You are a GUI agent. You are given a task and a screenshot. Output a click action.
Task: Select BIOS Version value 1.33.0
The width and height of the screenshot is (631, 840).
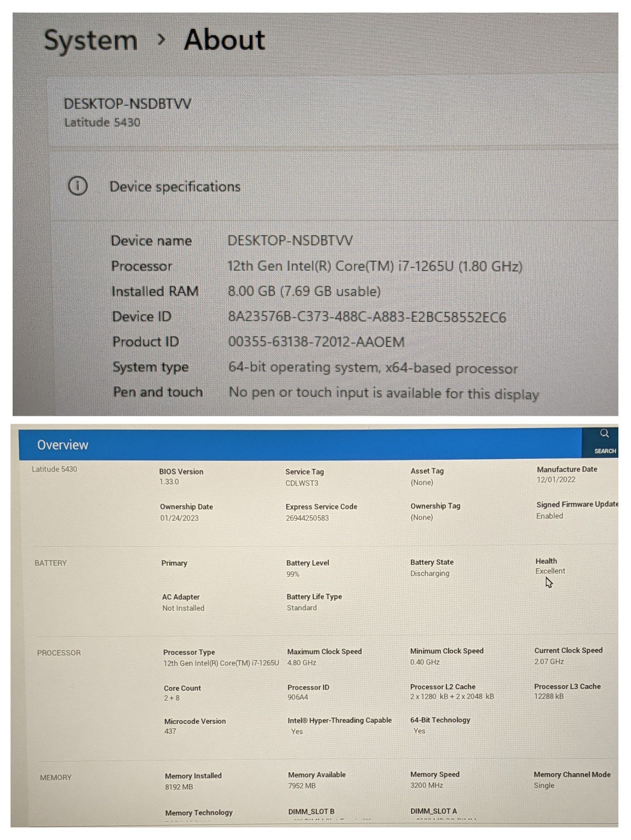point(169,481)
